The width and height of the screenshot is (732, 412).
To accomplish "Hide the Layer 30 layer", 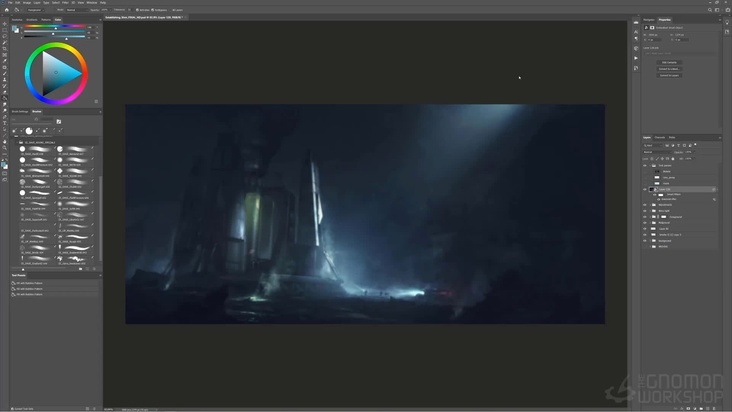I will pyautogui.click(x=645, y=229).
